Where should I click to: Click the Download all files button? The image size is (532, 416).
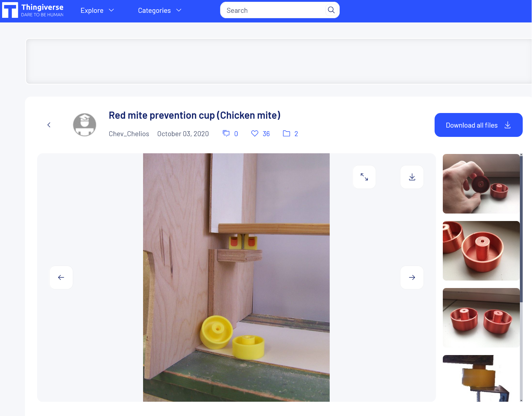coord(478,125)
